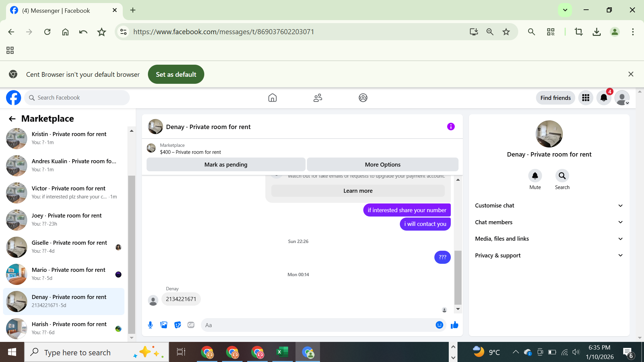Open the GIF picker

(x=191, y=325)
